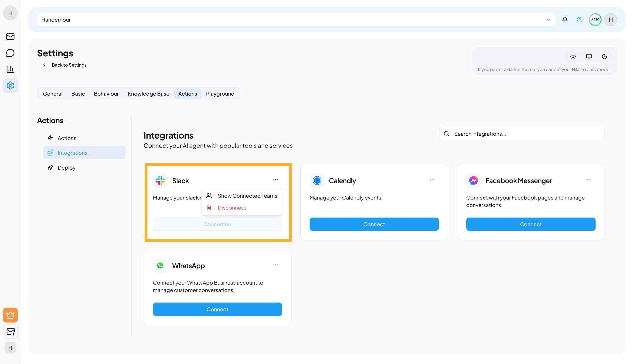Click Back to Settings link
Viewport: 633px width, 364px height.
(x=69, y=65)
